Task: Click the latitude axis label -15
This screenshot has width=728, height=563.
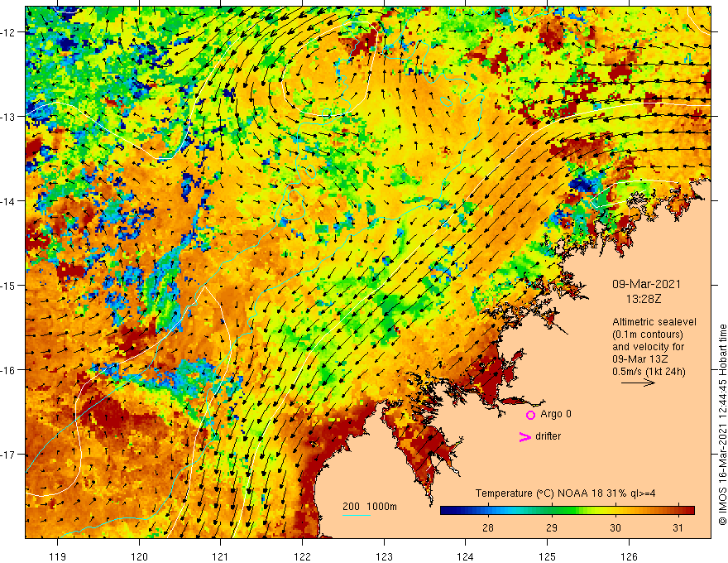Action: [x=8, y=285]
